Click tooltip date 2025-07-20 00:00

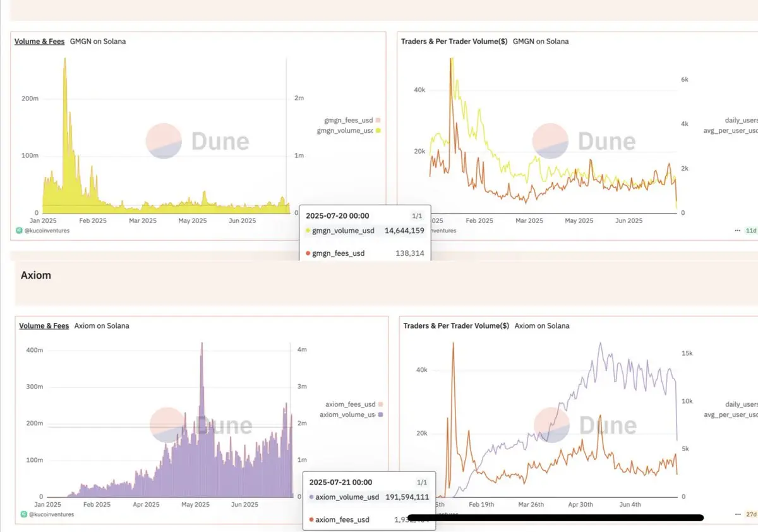click(x=338, y=215)
